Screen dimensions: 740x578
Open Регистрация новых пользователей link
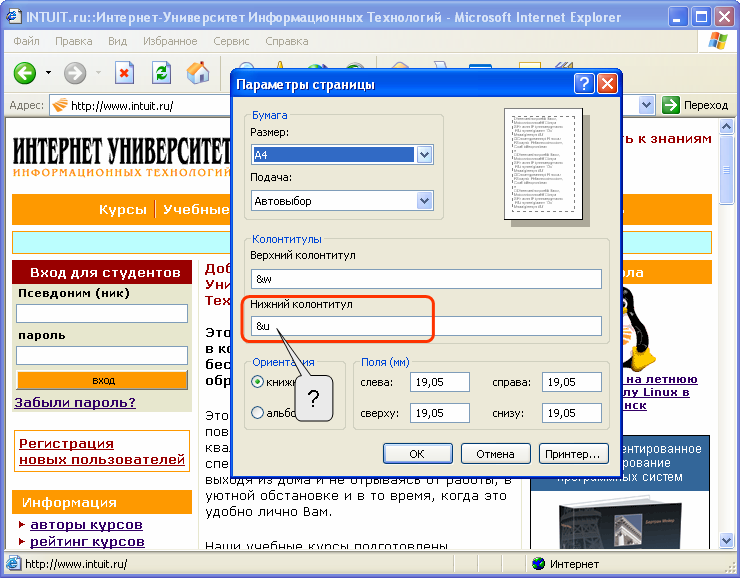[101, 451]
